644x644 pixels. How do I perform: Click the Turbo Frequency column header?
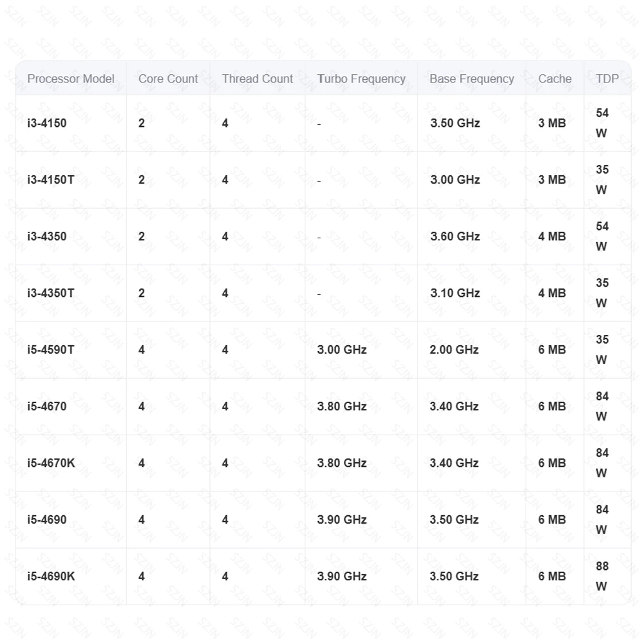(361, 79)
